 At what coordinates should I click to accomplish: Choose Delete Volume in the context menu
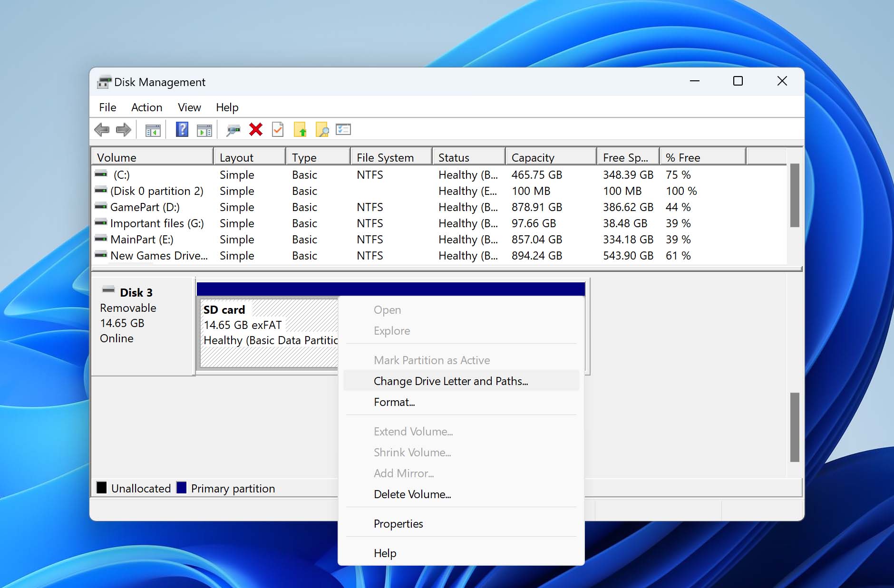click(x=412, y=494)
